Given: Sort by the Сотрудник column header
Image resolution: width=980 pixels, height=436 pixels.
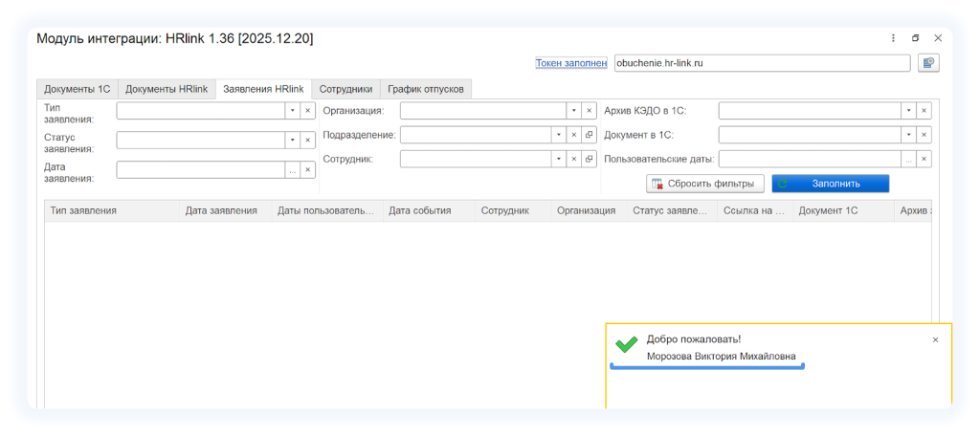Looking at the screenshot, I should tap(514, 211).
